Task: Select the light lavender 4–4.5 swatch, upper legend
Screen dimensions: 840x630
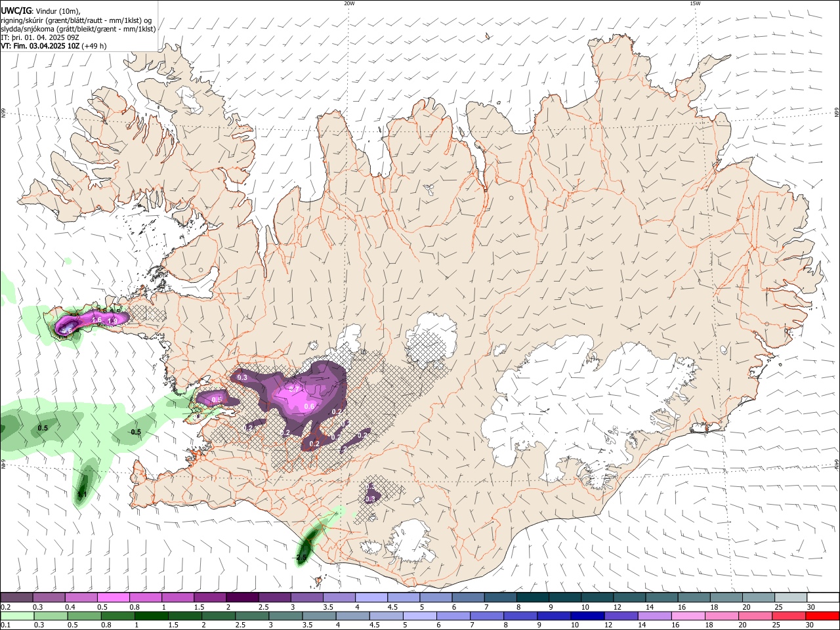Action: point(371,597)
